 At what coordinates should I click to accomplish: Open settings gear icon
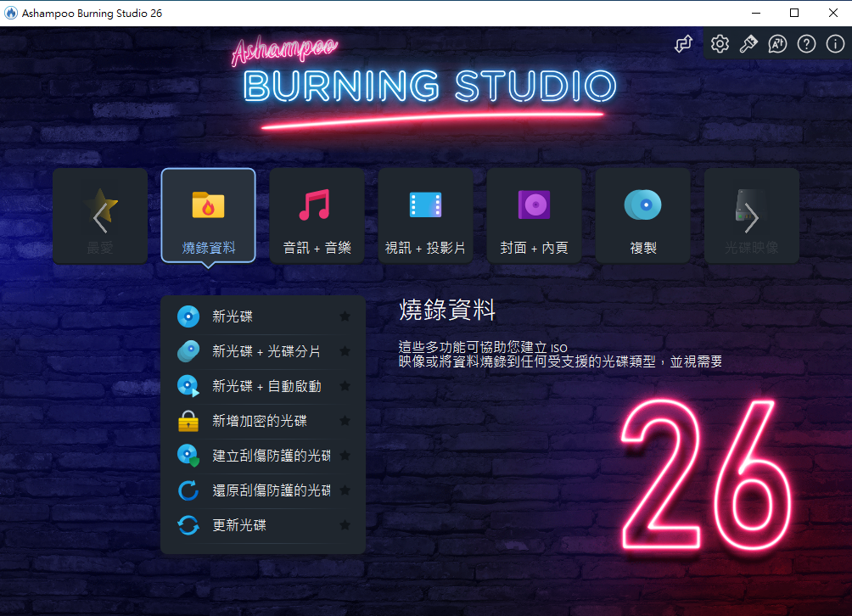coord(720,44)
